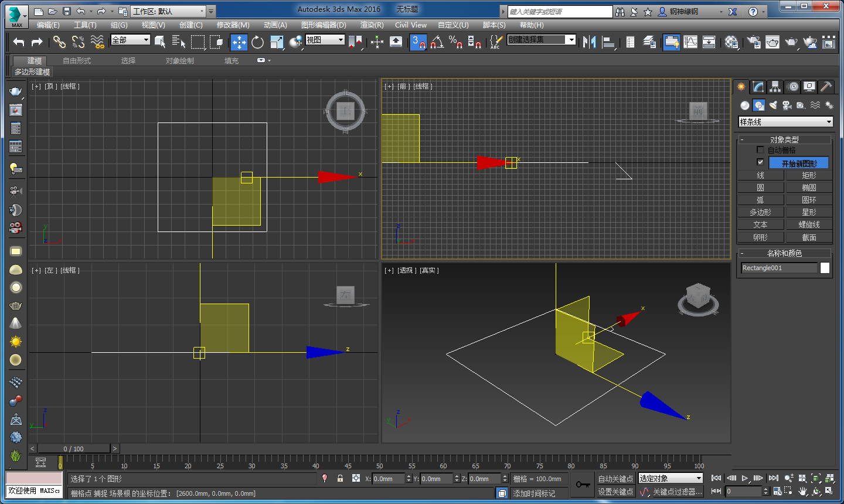Enable the 自动栅格 checkbox

[760, 150]
